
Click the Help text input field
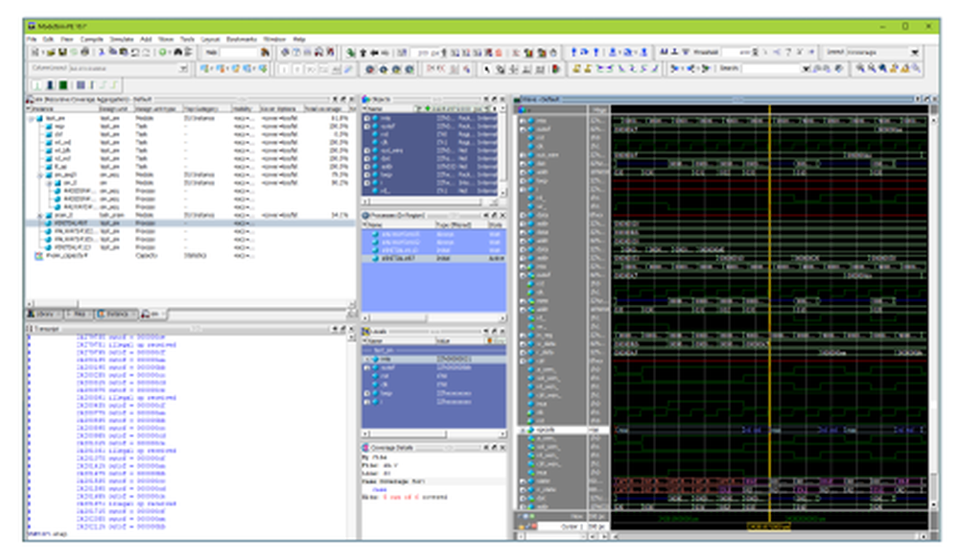coord(239,53)
